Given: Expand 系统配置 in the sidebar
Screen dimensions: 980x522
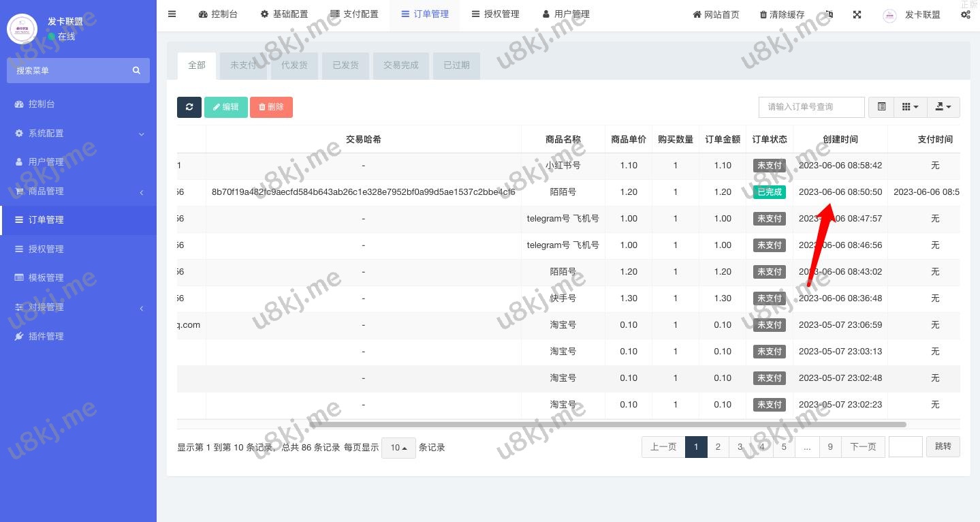Looking at the screenshot, I should coord(78,134).
